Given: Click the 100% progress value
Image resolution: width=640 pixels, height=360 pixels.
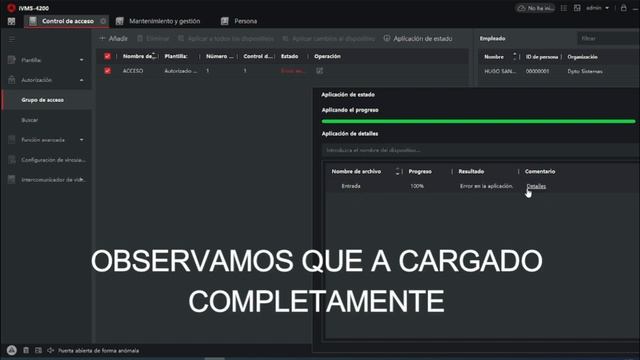Looking at the screenshot, I should pyautogui.click(x=417, y=186).
